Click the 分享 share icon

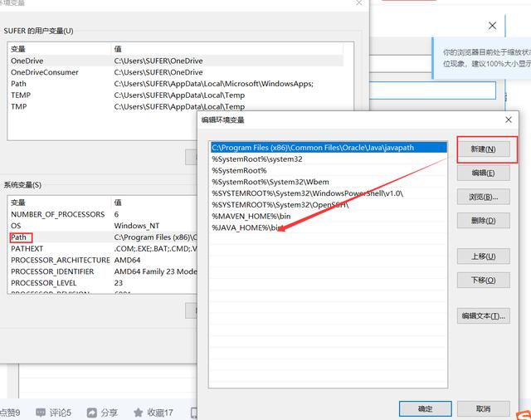click(92, 413)
